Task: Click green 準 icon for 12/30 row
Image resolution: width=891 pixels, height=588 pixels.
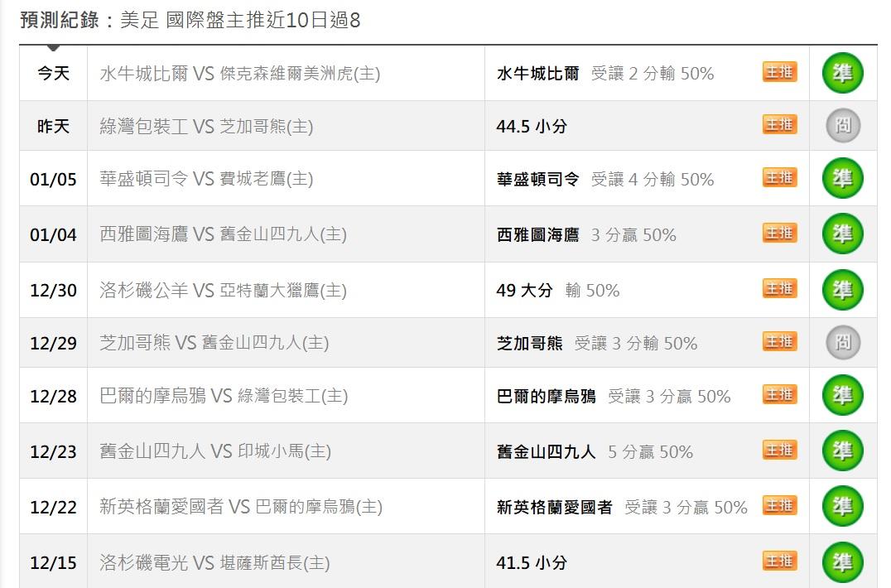Action: [842, 290]
